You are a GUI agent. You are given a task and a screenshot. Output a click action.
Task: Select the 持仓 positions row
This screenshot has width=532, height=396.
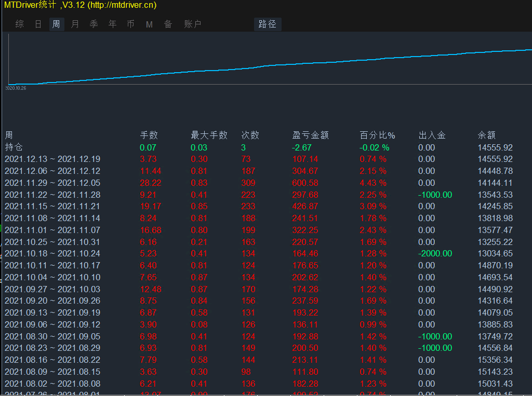click(14, 147)
